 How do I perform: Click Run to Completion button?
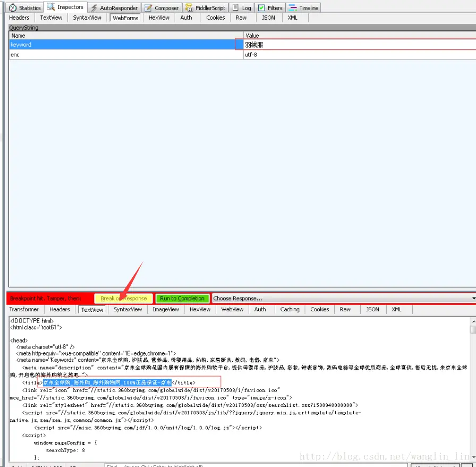tap(182, 299)
